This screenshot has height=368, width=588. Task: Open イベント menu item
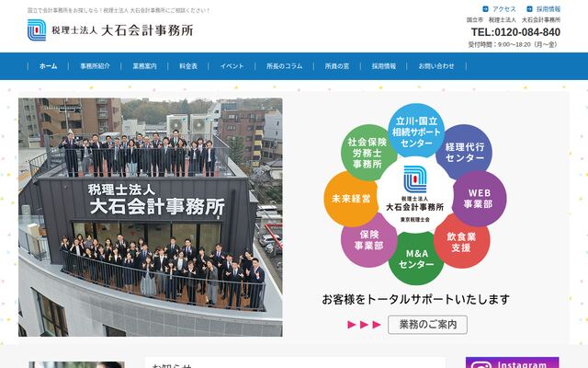point(232,66)
